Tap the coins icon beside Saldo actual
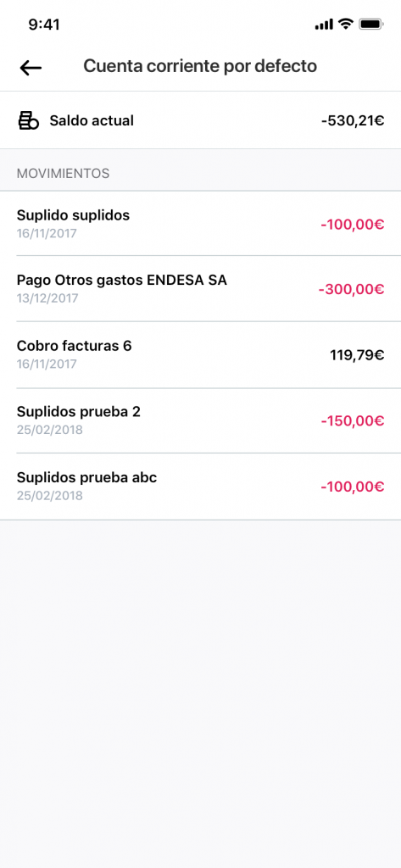The height and width of the screenshot is (868, 401). [29, 120]
